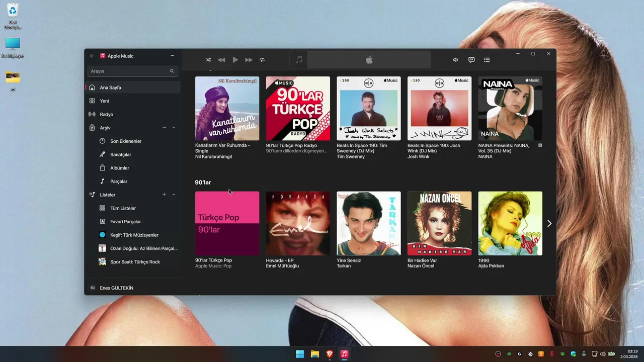Open the Ana Sayfa page
The width and height of the screenshot is (644, 362).
click(x=133, y=87)
